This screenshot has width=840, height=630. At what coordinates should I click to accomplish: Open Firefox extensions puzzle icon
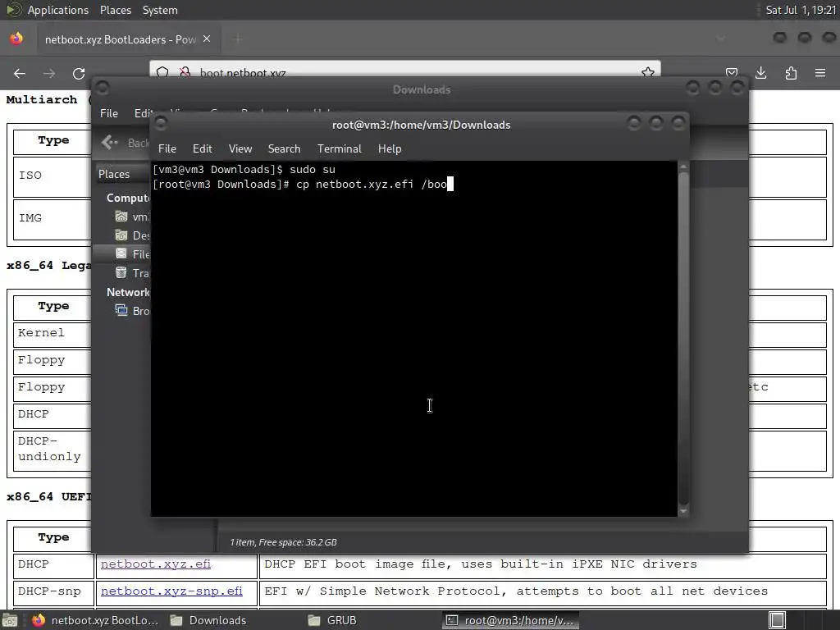[x=791, y=73]
